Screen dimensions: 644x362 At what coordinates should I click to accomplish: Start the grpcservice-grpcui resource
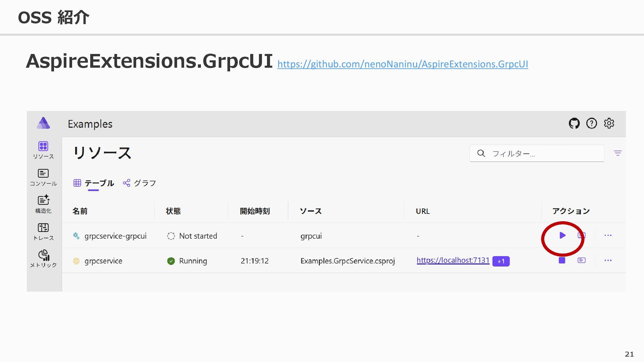click(x=562, y=235)
